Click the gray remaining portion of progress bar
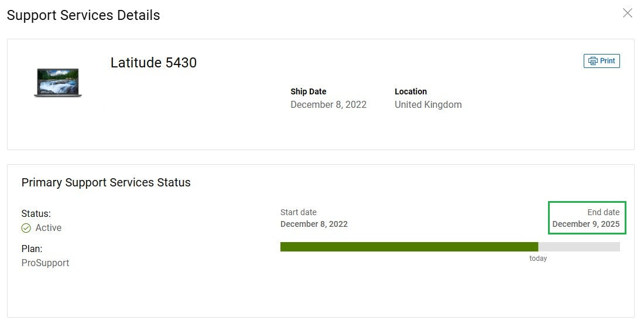Screen dimensions: 644x323 tap(578, 247)
